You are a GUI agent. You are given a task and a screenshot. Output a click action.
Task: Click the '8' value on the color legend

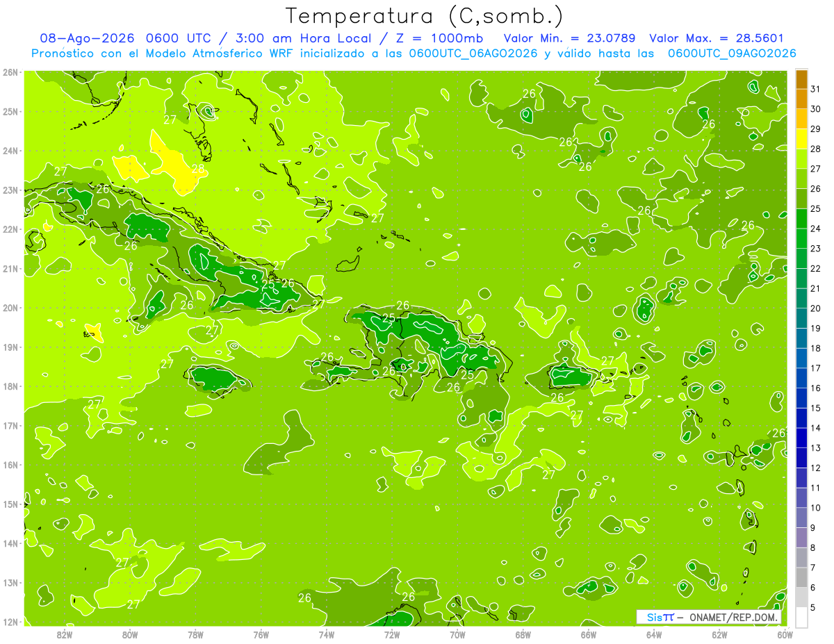[x=813, y=547]
